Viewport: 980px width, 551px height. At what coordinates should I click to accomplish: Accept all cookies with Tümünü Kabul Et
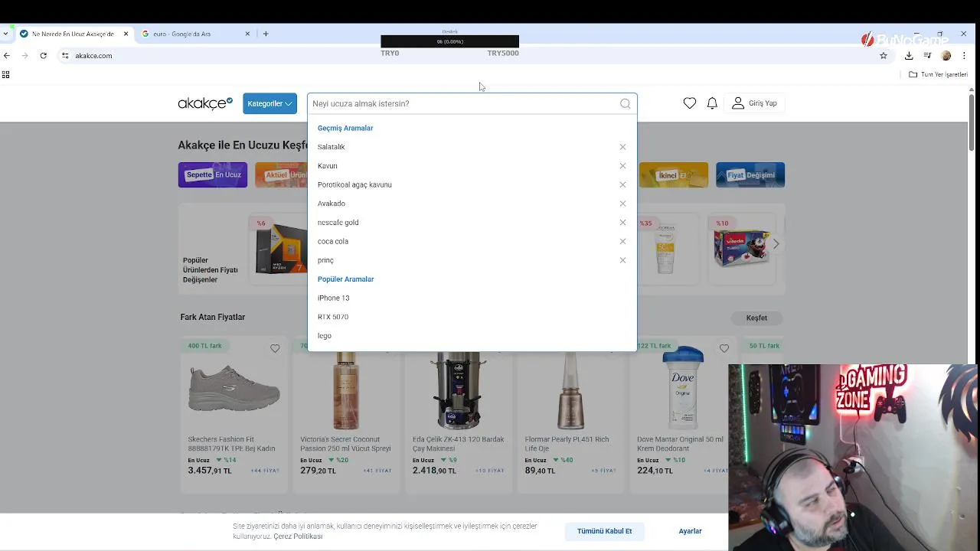point(605,531)
